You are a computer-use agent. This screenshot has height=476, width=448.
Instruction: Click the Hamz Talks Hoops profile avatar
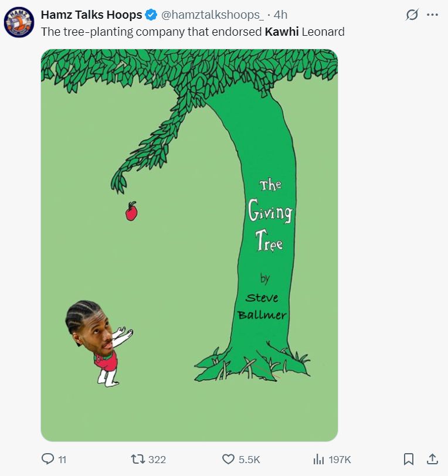click(19, 23)
